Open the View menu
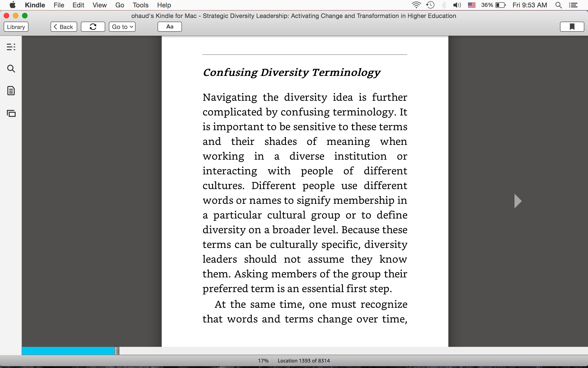Viewport: 588px width, 368px height. 100,5
